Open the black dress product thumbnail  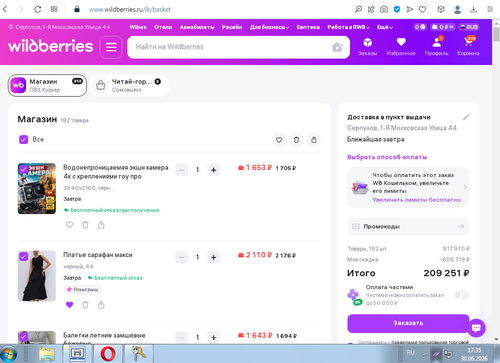point(37,276)
